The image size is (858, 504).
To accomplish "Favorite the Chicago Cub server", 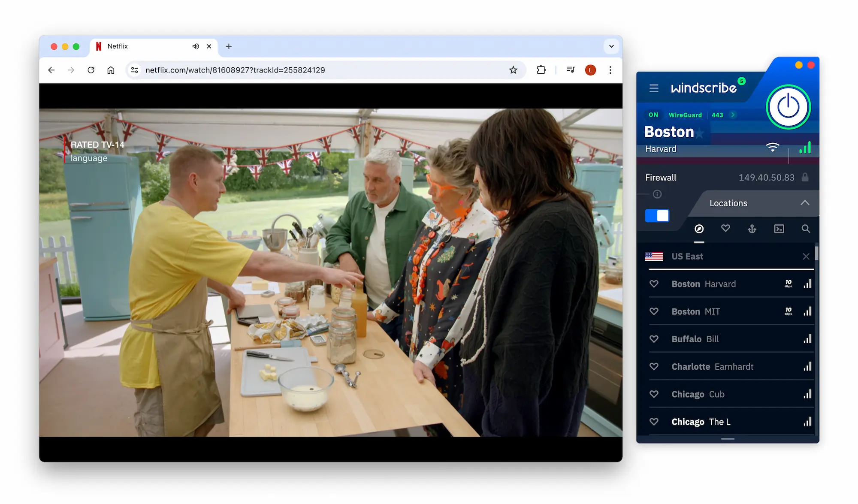I will 654,394.
